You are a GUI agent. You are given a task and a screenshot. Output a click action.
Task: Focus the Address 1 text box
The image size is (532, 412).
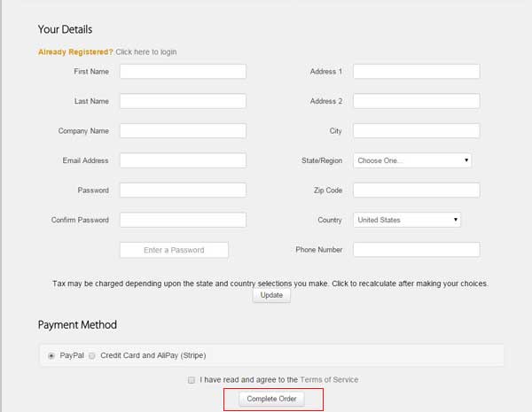pyautogui.click(x=417, y=71)
